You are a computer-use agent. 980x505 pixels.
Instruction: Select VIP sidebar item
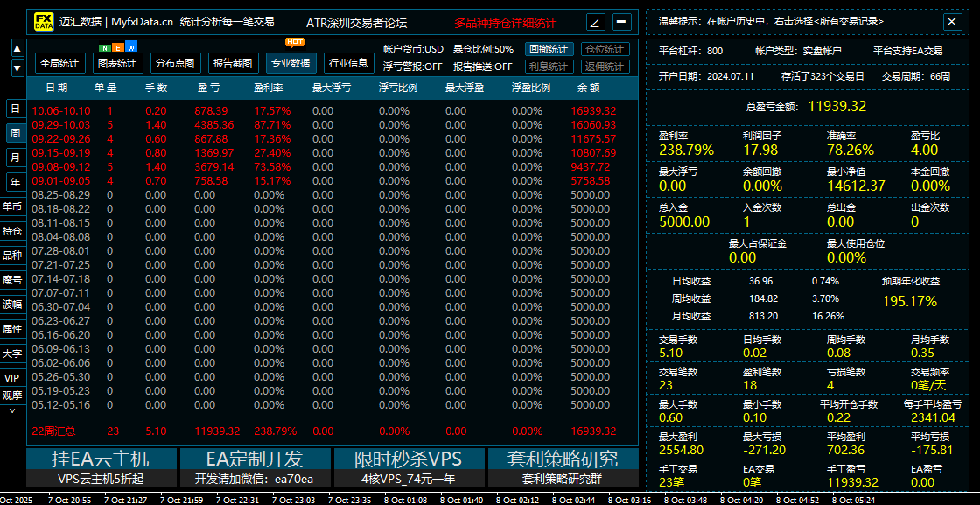click(x=12, y=378)
